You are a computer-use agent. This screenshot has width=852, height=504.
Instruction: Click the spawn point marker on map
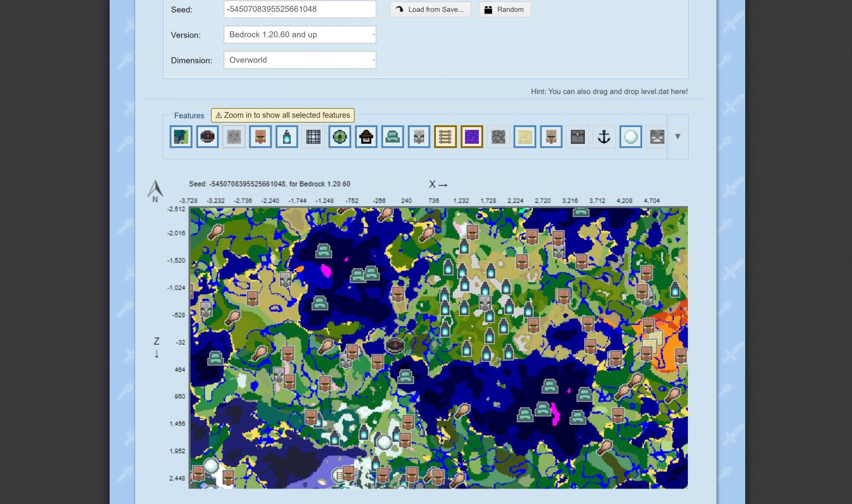(394, 345)
